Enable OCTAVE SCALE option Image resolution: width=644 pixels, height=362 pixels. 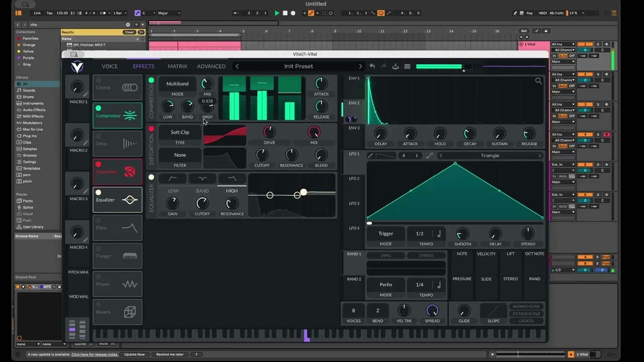[x=526, y=314]
